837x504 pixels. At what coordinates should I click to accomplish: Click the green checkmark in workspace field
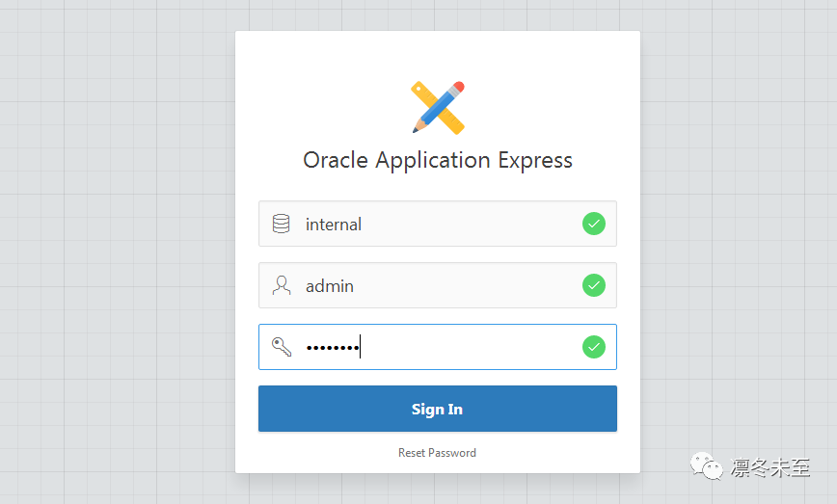pos(594,224)
